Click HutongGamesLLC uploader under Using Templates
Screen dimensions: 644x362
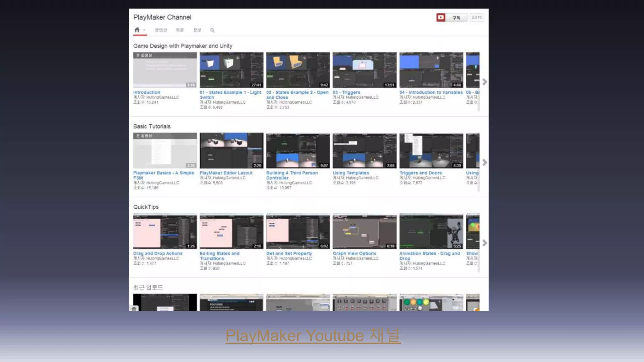[x=362, y=178]
